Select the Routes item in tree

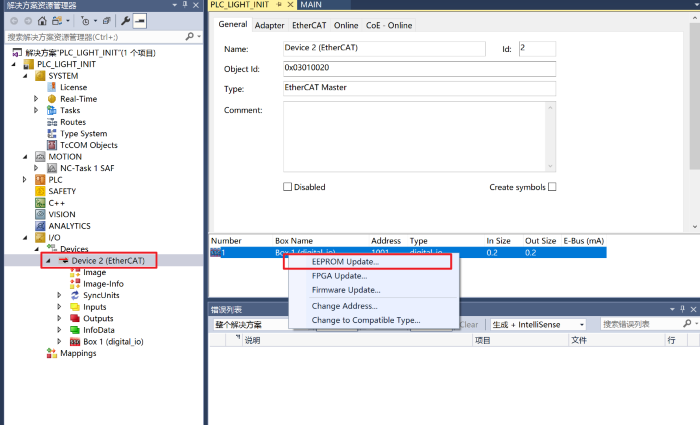(72, 122)
